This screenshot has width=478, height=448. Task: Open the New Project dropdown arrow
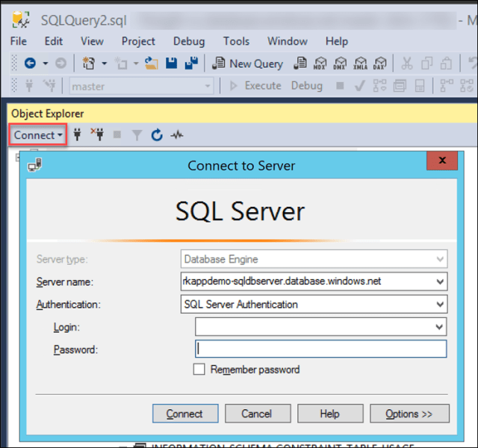tap(105, 63)
